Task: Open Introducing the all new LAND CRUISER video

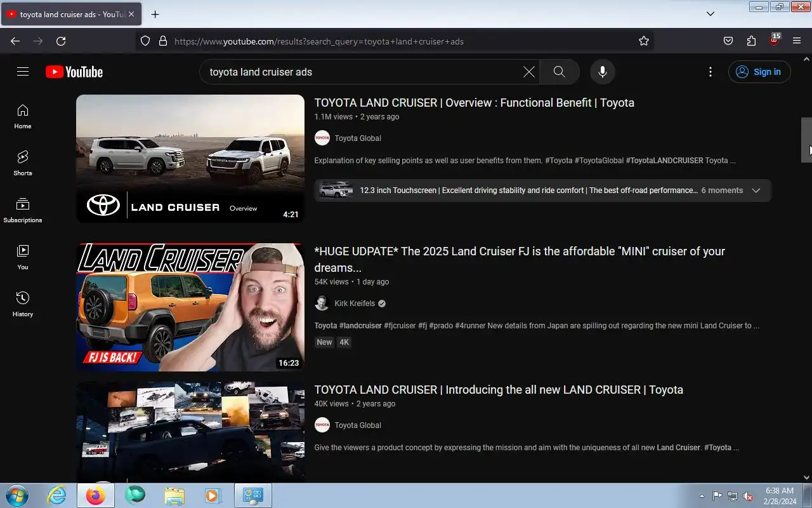Action: (499, 390)
